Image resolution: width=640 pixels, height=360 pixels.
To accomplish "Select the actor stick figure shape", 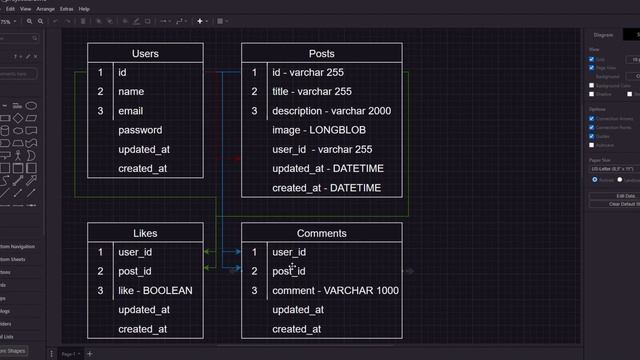I will (x=18, y=156).
